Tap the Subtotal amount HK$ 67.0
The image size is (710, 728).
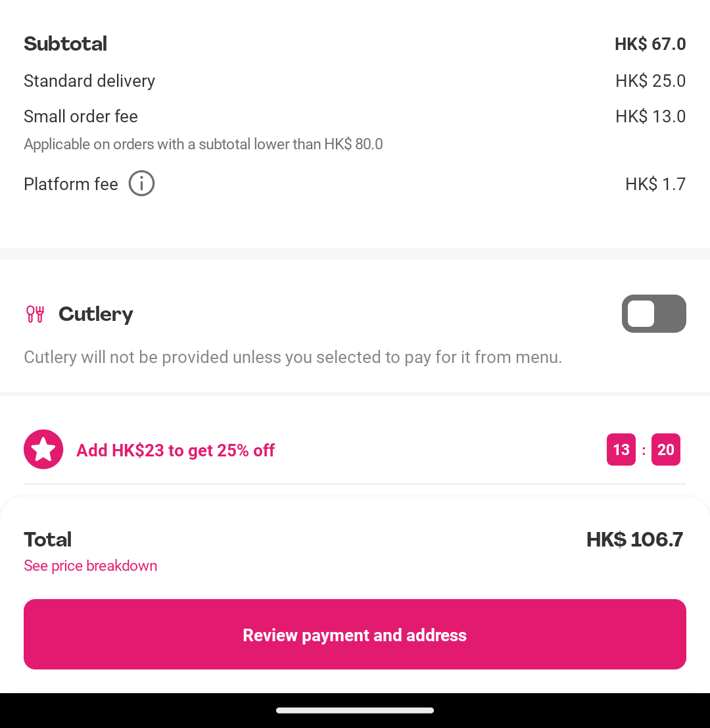650,44
